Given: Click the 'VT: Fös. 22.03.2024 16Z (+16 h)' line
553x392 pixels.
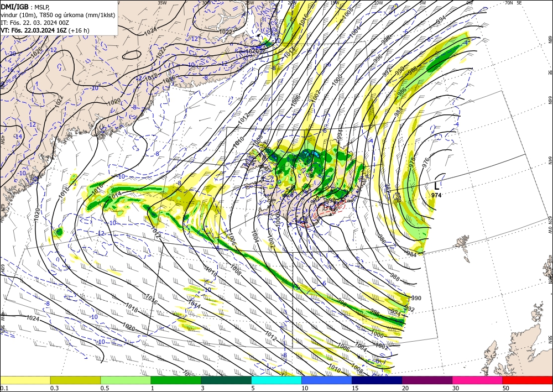Looking at the screenshot, I should [x=45, y=30].
